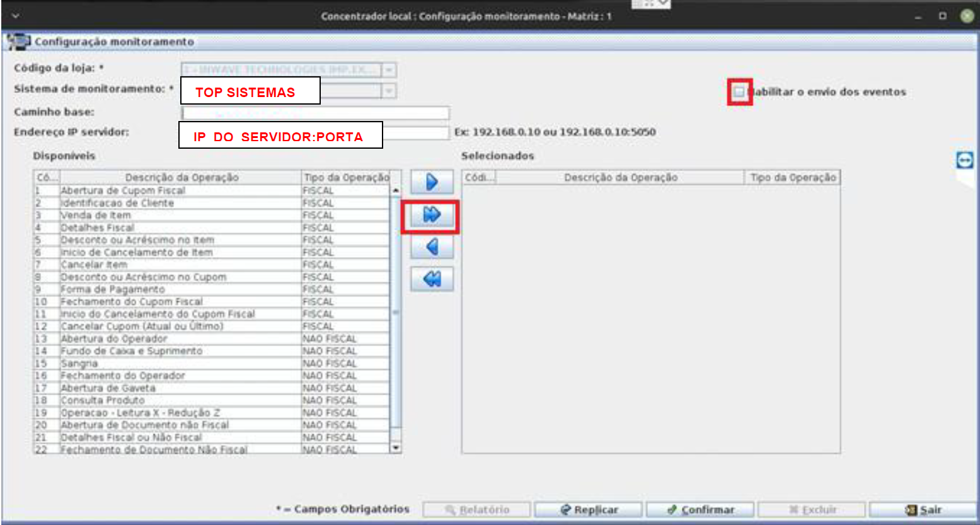
Task: Click the single left arrow remove button
Action: pos(432,247)
